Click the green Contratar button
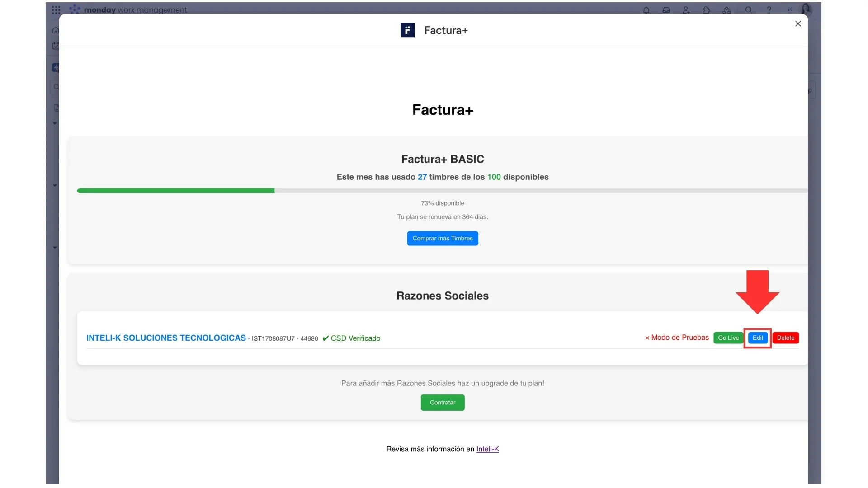 click(x=443, y=403)
